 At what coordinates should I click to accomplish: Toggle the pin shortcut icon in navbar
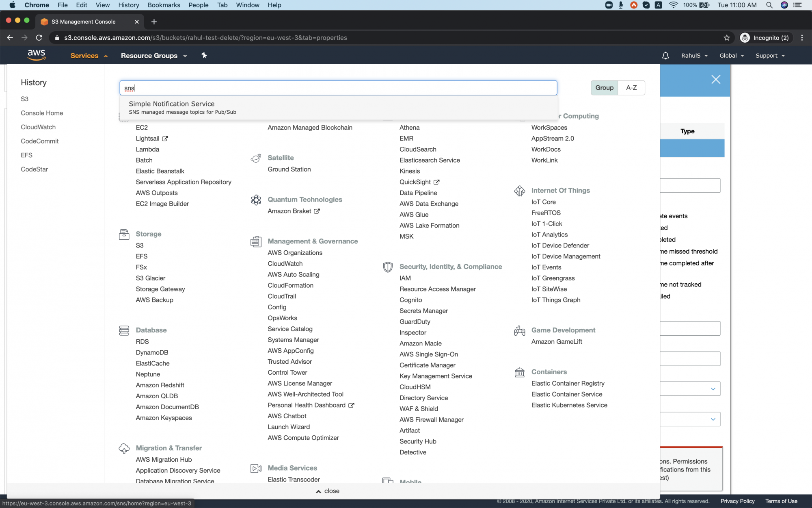204,55
